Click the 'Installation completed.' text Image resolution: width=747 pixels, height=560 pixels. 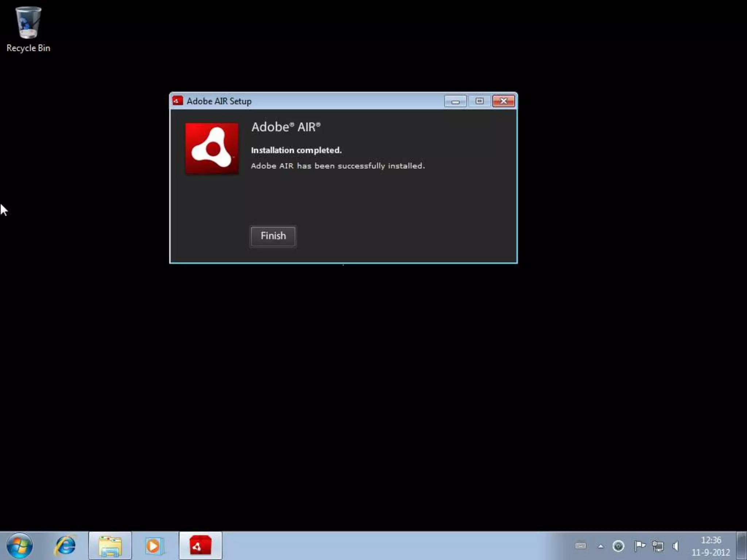click(x=296, y=150)
